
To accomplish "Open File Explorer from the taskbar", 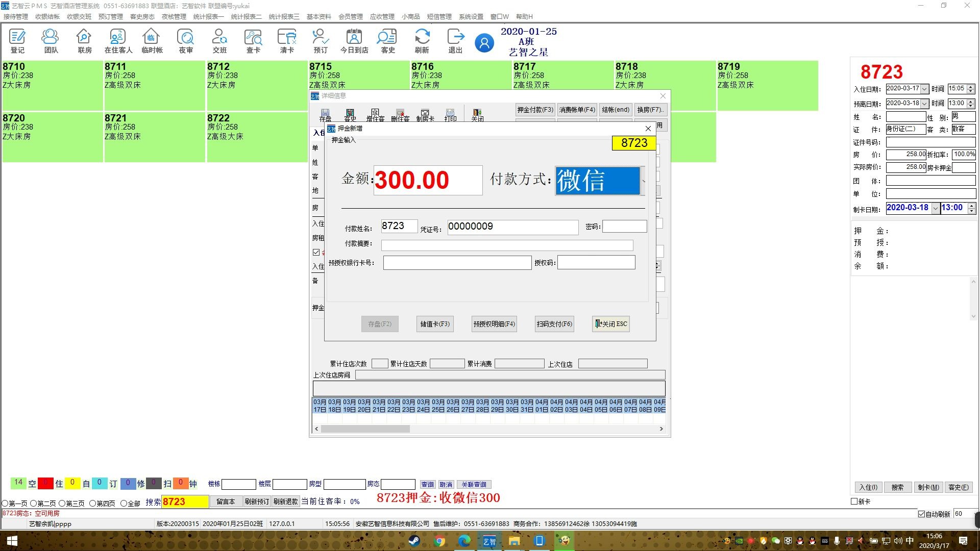I will click(x=514, y=541).
